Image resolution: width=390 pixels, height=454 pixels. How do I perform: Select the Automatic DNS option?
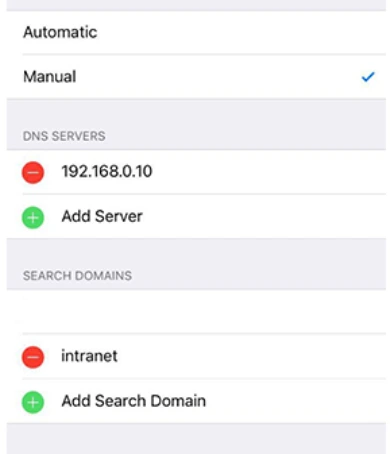(x=196, y=32)
